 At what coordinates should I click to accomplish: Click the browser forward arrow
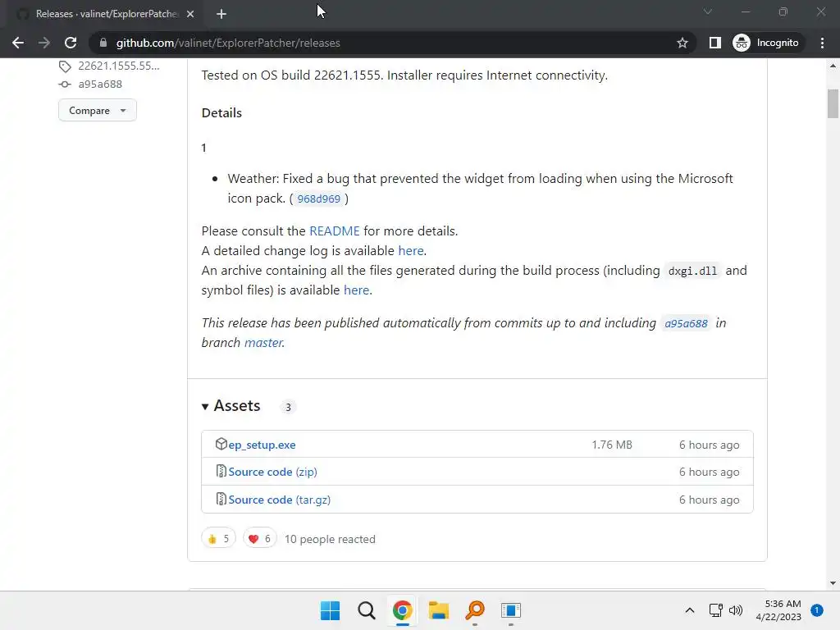pos(44,43)
